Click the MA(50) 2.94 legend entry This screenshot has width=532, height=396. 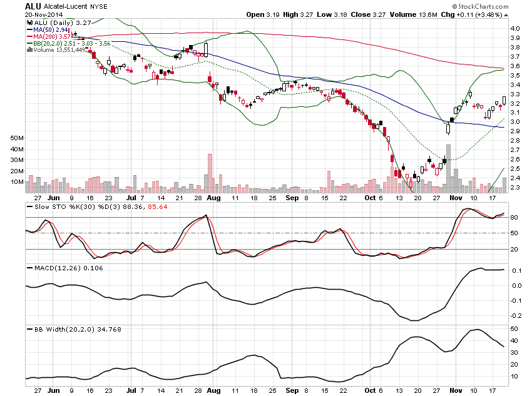(51, 30)
